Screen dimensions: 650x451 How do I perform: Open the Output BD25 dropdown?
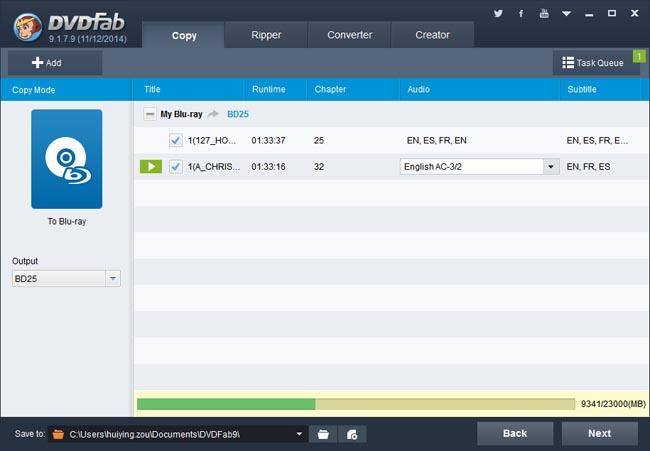(66, 279)
